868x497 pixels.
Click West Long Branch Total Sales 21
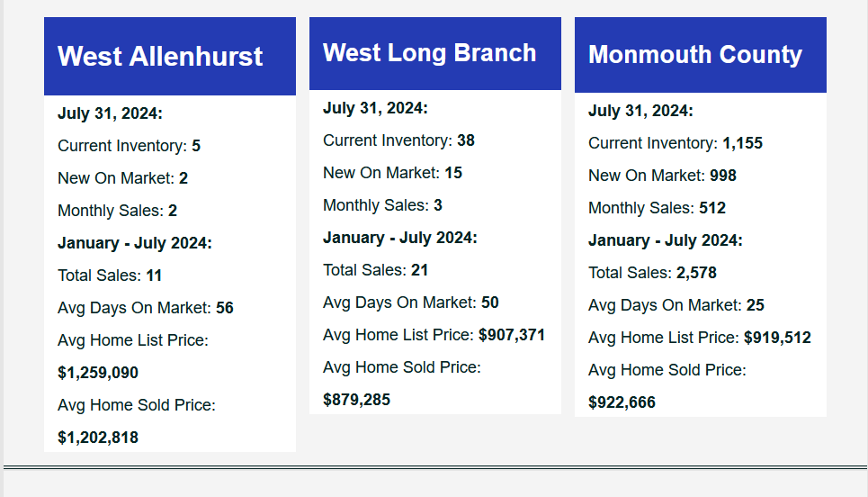pyautogui.click(x=419, y=270)
